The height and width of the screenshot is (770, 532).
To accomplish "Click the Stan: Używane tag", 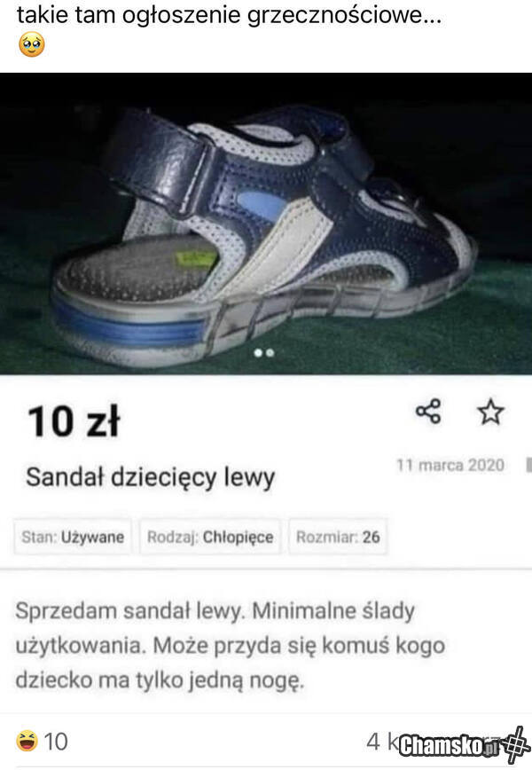I will pyautogui.click(x=73, y=537).
